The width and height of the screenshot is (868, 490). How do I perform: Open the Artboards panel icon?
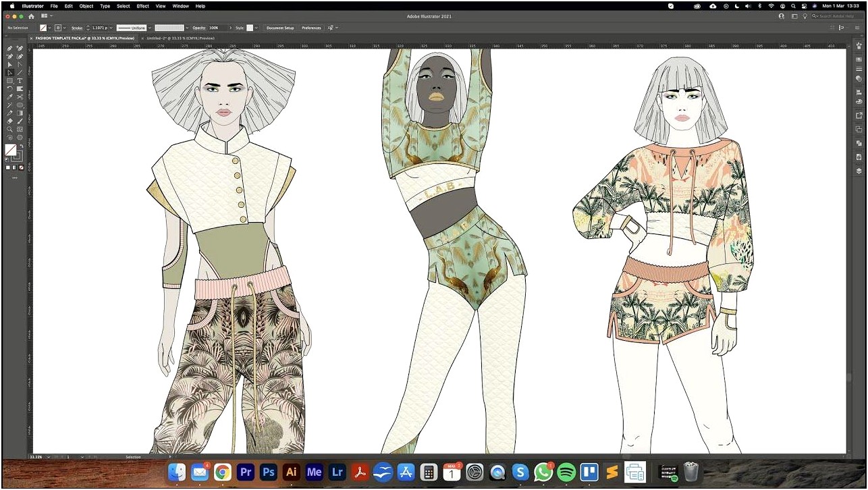(x=859, y=129)
